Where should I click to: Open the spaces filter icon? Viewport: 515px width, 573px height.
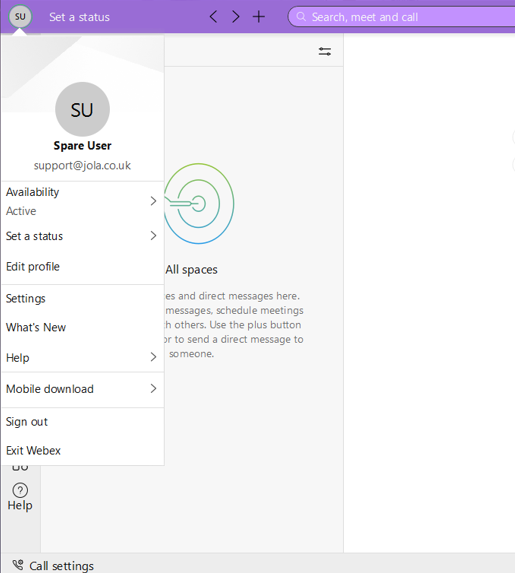tap(325, 52)
